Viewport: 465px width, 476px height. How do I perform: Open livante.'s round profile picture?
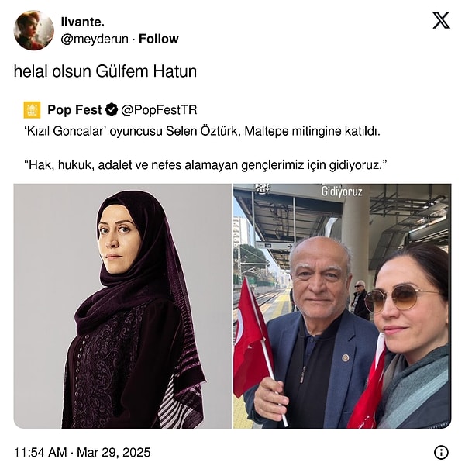point(33,30)
